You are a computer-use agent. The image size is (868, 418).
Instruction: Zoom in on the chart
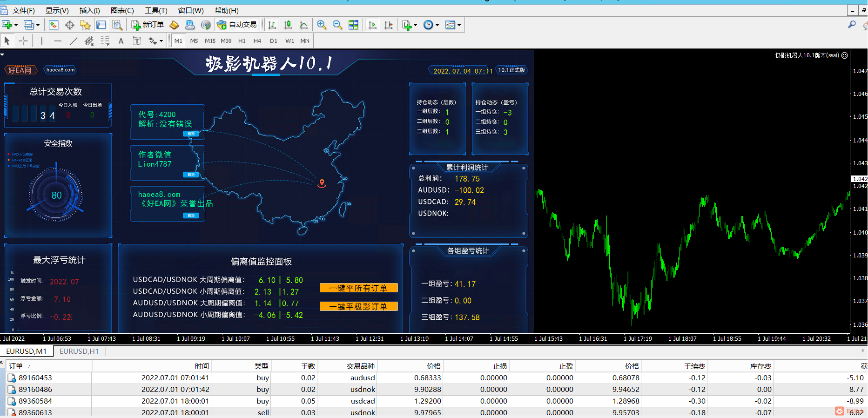[322, 25]
